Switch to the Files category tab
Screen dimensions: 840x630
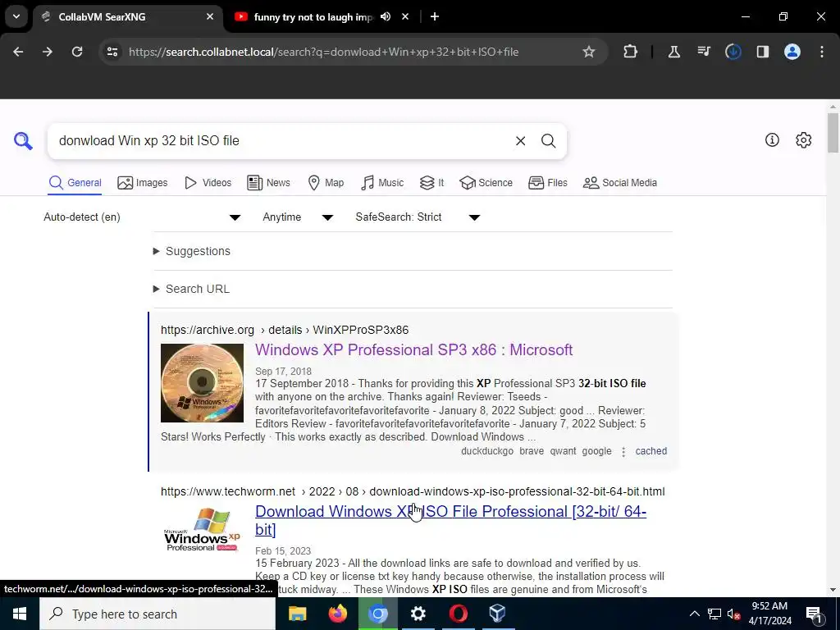[x=547, y=183]
